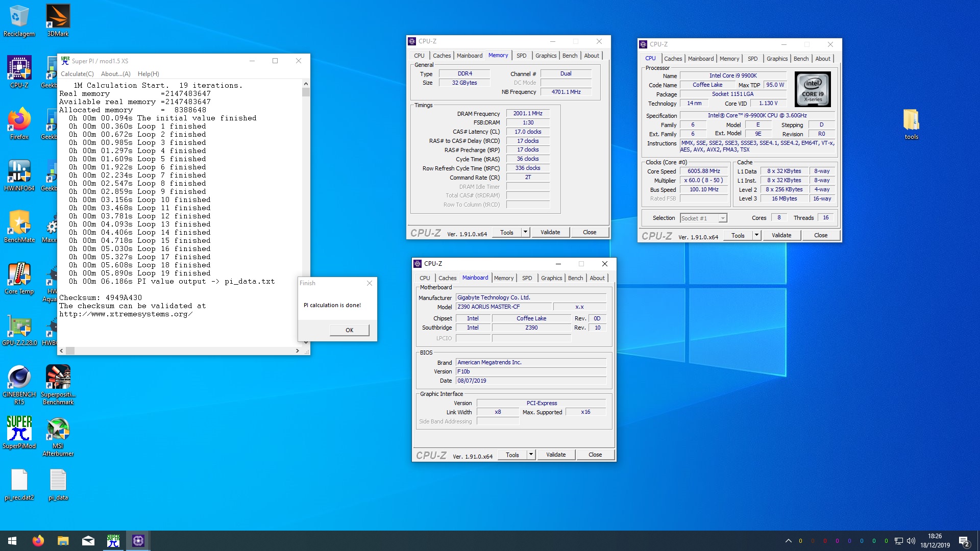This screenshot has height=551, width=980.
Task: Launch CINEBENCH R15 from the desktop
Action: tap(19, 385)
